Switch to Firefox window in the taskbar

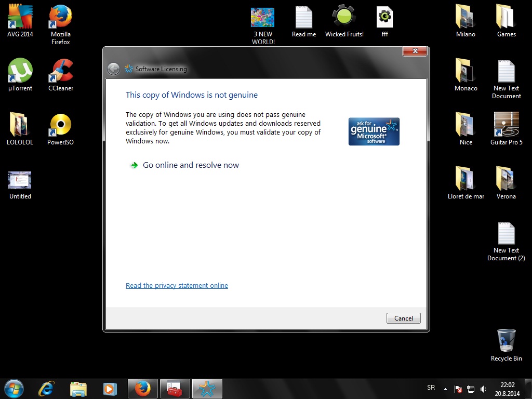pyautogui.click(x=143, y=389)
